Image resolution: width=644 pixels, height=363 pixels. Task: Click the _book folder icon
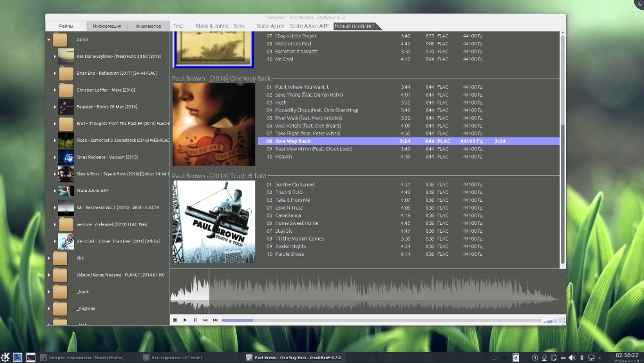pyautogui.click(x=60, y=292)
